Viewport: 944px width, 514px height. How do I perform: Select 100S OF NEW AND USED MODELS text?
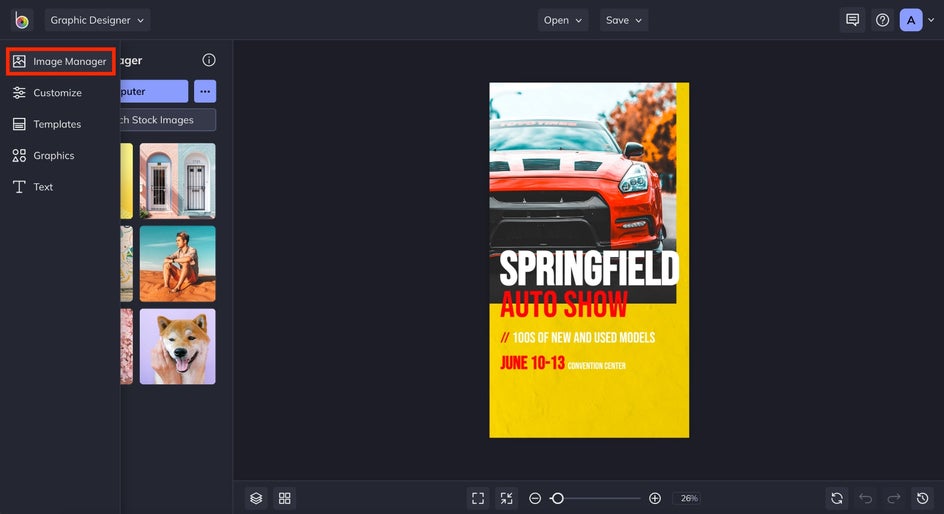pos(583,338)
